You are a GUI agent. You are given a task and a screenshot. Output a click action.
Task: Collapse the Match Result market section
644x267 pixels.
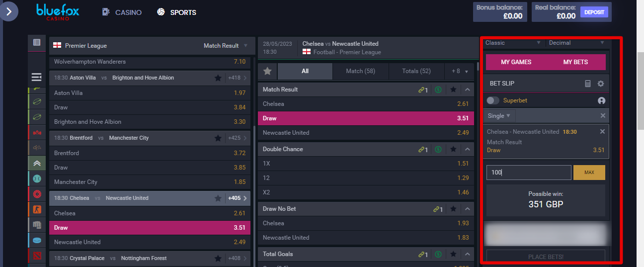(468, 89)
